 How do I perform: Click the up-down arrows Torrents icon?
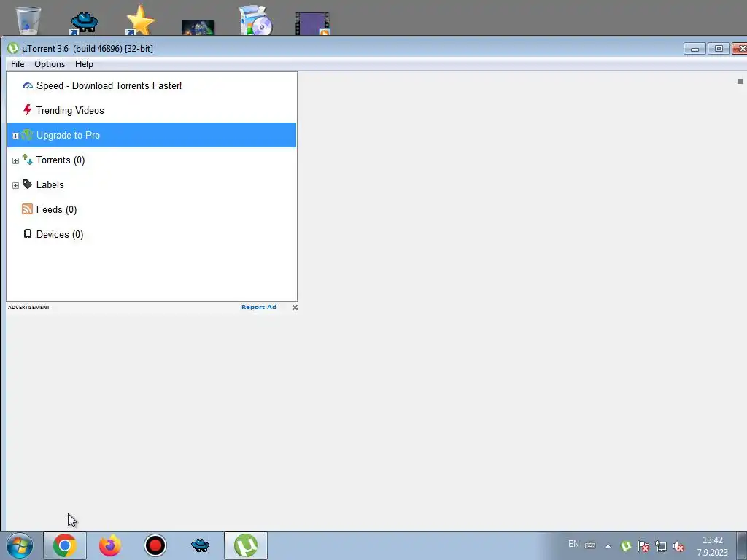(x=27, y=160)
